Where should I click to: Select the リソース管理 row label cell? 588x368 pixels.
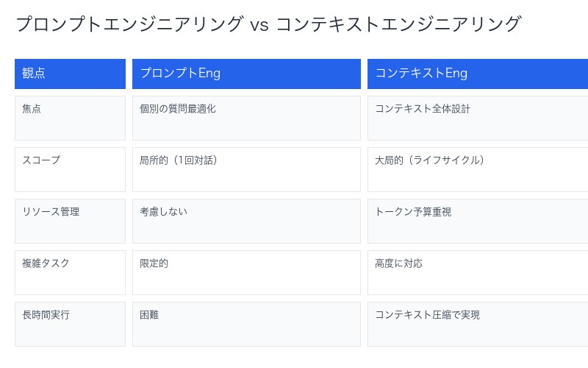pyautogui.click(x=70, y=221)
